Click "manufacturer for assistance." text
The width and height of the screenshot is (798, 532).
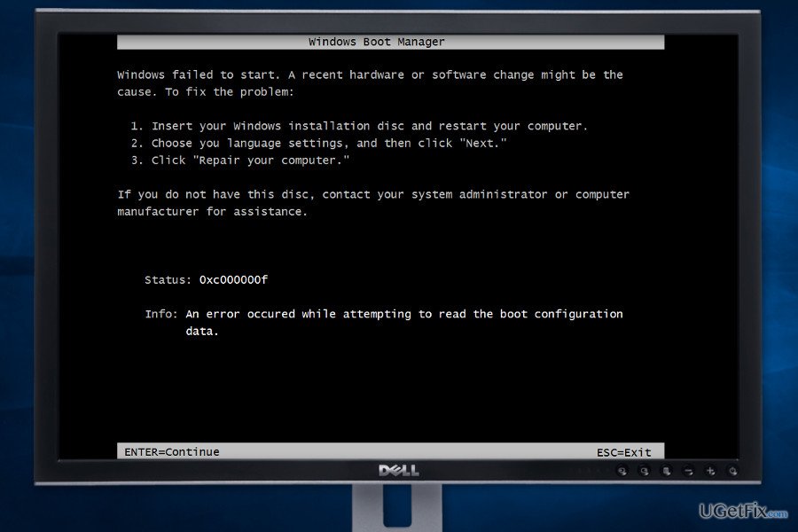(212, 212)
